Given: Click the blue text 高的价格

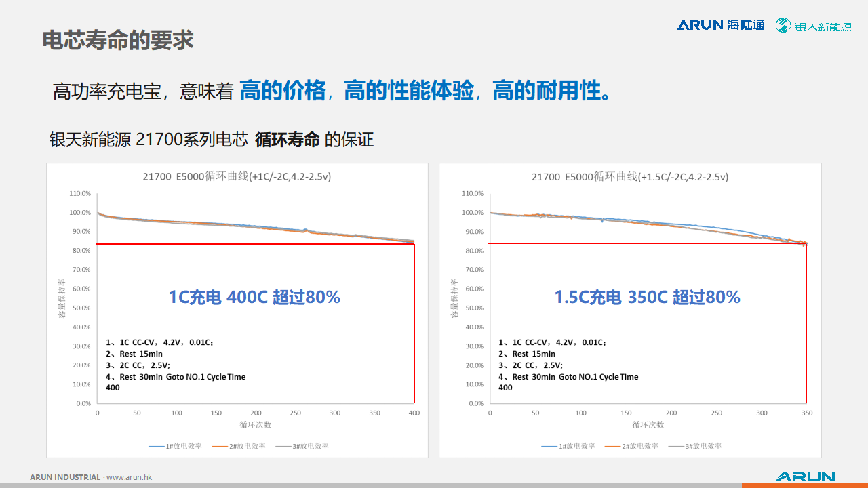Looking at the screenshot, I should coord(283,90).
